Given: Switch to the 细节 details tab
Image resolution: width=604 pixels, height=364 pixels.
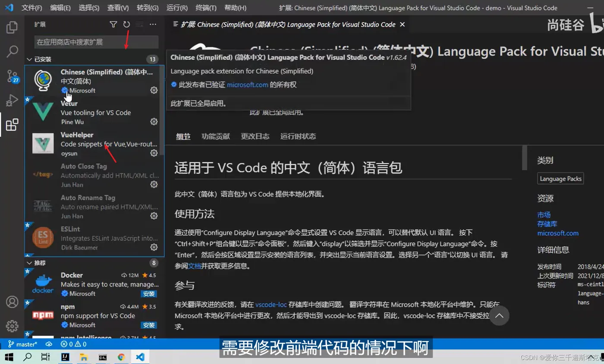Looking at the screenshot, I should [183, 136].
